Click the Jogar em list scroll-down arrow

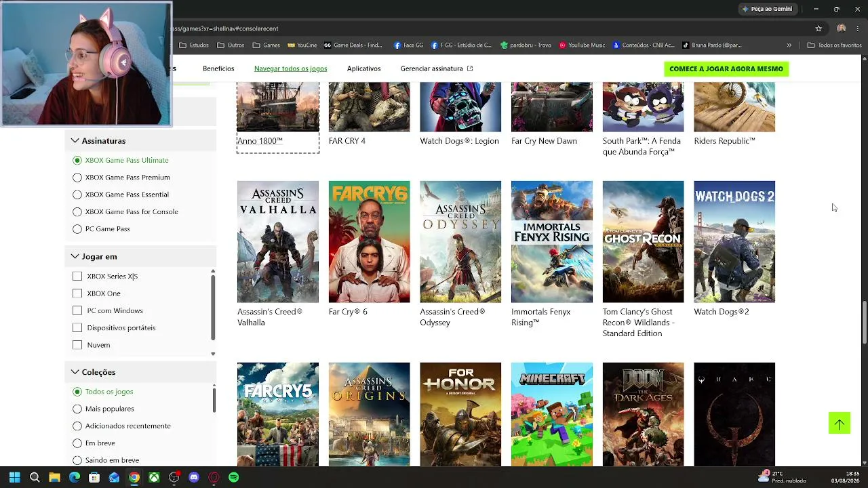pyautogui.click(x=213, y=354)
